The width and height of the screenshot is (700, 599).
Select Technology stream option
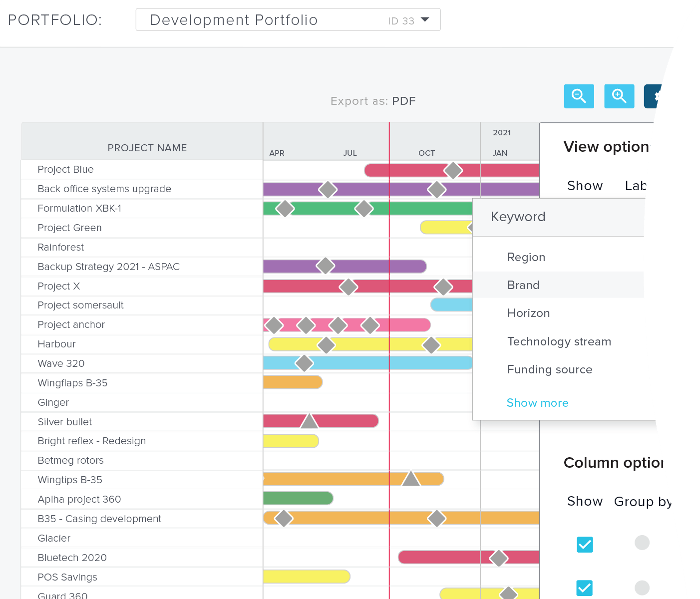tap(559, 341)
